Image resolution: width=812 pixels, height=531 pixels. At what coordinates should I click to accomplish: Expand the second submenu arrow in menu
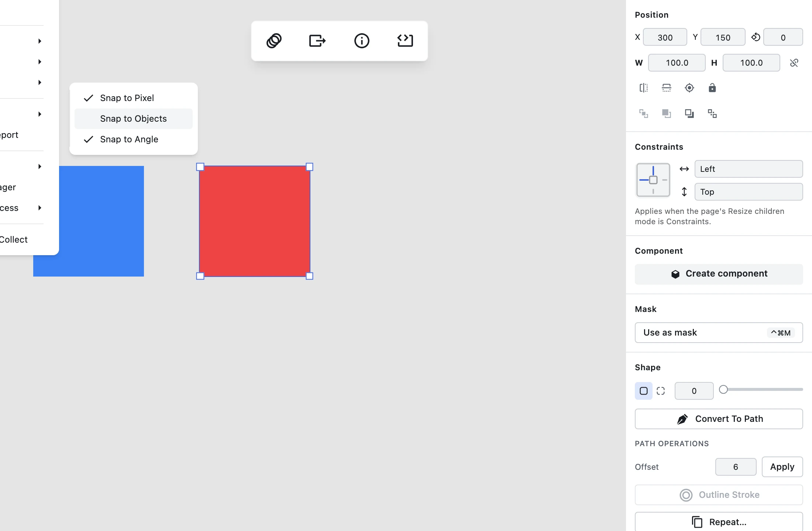[x=39, y=62]
